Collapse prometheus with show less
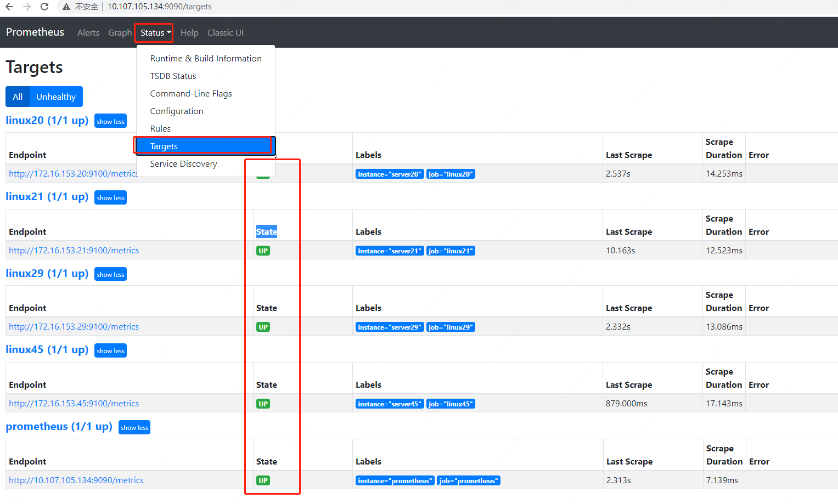This screenshot has width=838, height=504. tap(134, 427)
